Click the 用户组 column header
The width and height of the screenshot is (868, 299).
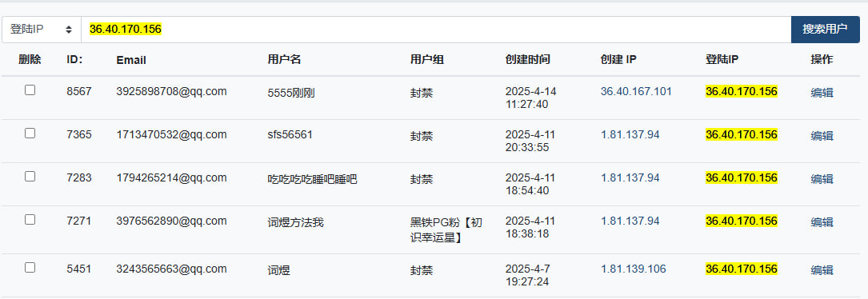tap(427, 60)
